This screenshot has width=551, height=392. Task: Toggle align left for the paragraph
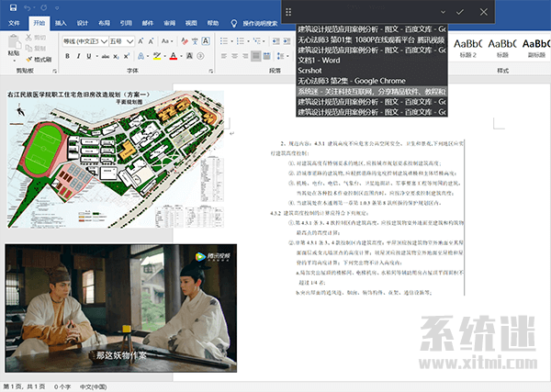point(224,56)
